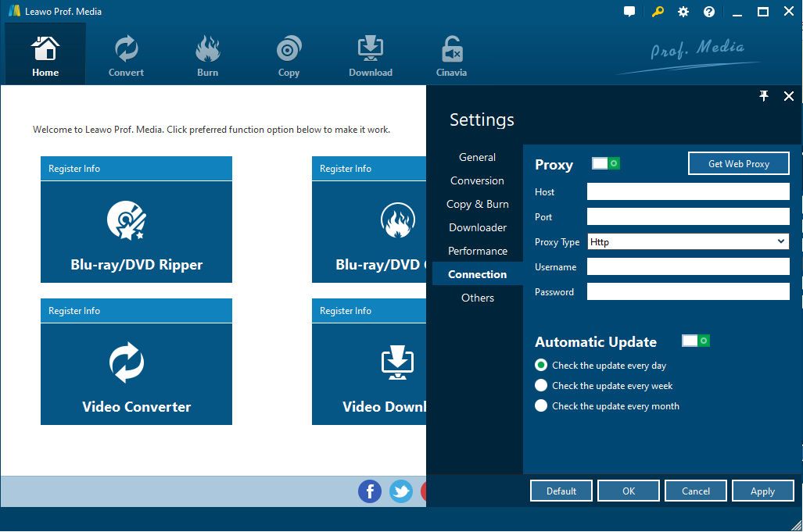The image size is (803, 532).
Task: Switch to the Downloader settings tab
Action: [x=477, y=227]
